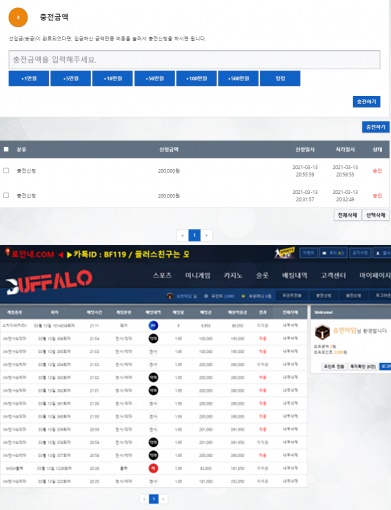Click the brown cube level icon in Welcome panel
Screen dimensions: 391x510
(322, 332)
